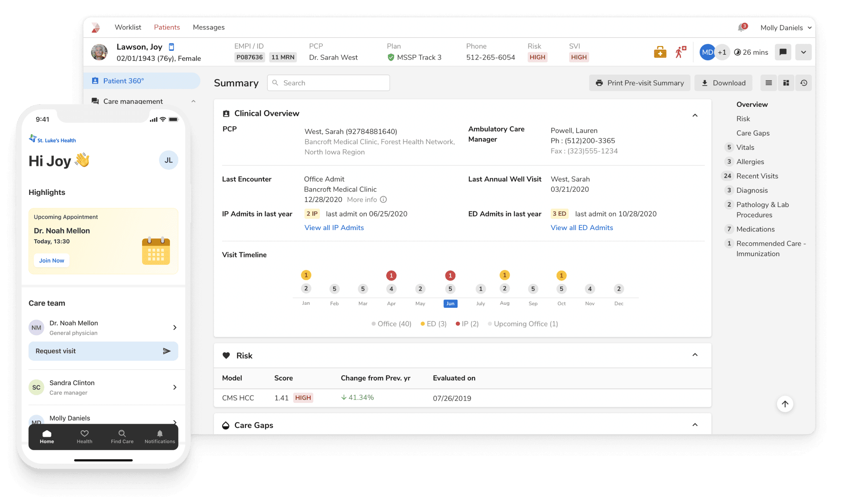Click the red fall-risk person icon
The height and width of the screenshot is (504, 843).
(680, 52)
